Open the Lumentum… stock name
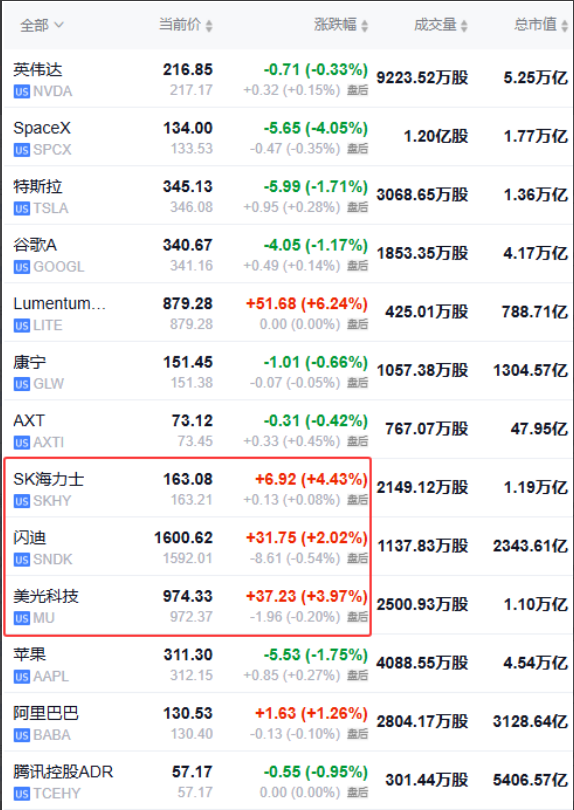The height and width of the screenshot is (810, 574). pos(59,304)
